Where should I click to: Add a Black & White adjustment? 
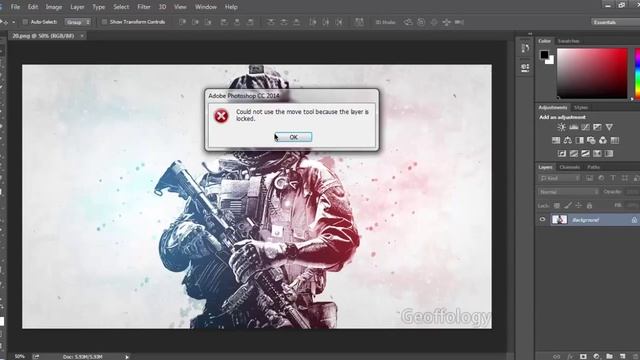(x=580, y=140)
